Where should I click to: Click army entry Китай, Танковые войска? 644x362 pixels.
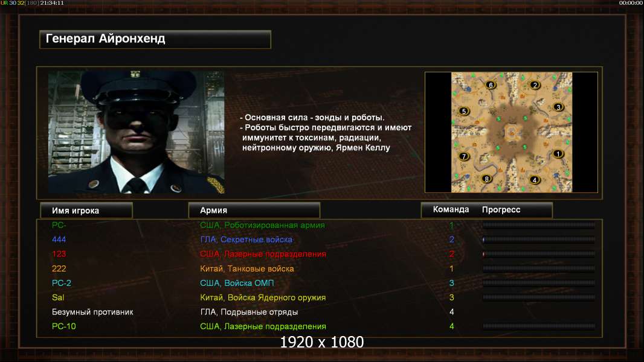coord(247,268)
